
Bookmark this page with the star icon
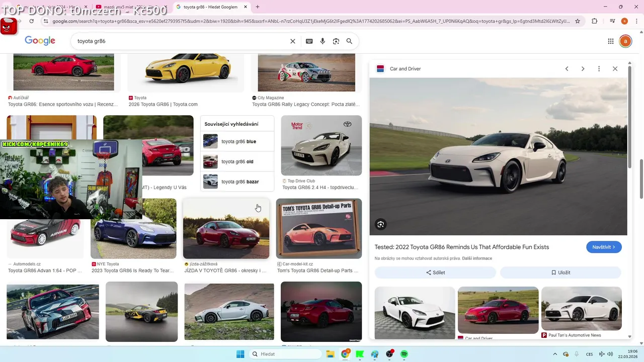click(578, 21)
